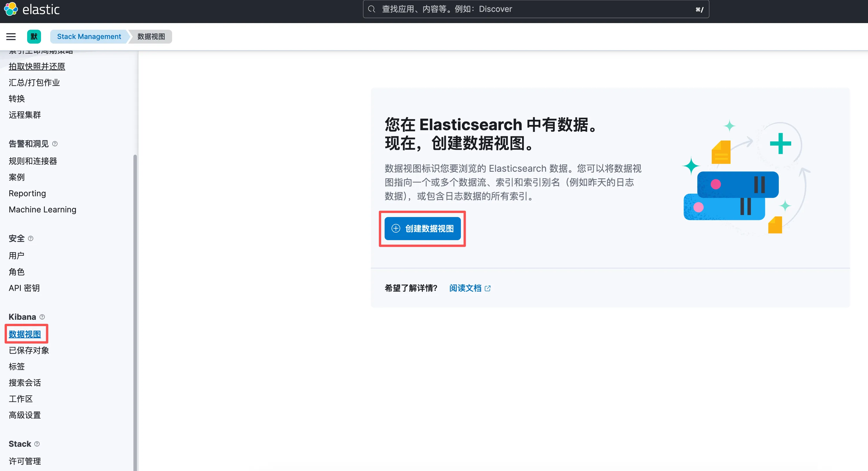Click help icon next to 告警和洞见

pos(55,144)
